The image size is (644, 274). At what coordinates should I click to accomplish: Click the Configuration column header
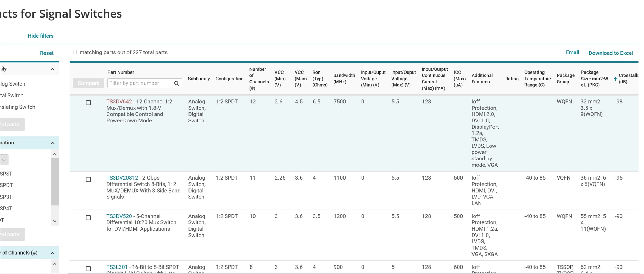coord(229,79)
